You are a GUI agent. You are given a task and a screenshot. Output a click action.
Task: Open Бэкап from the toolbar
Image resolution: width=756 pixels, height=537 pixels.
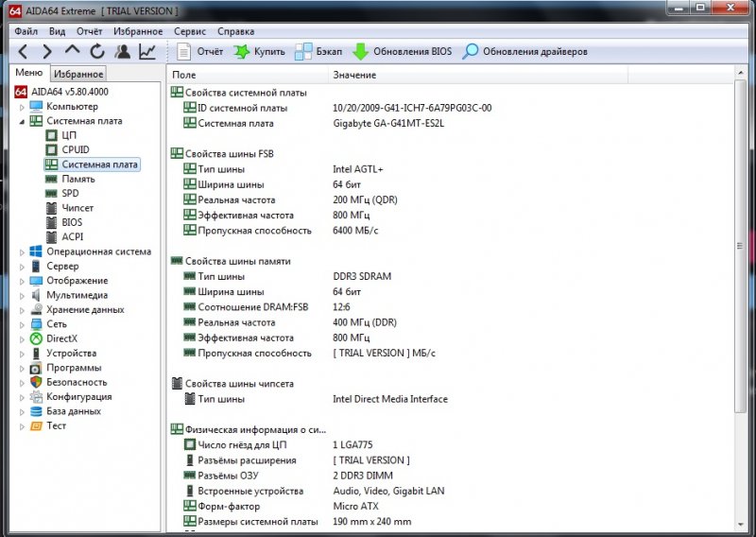point(318,51)
